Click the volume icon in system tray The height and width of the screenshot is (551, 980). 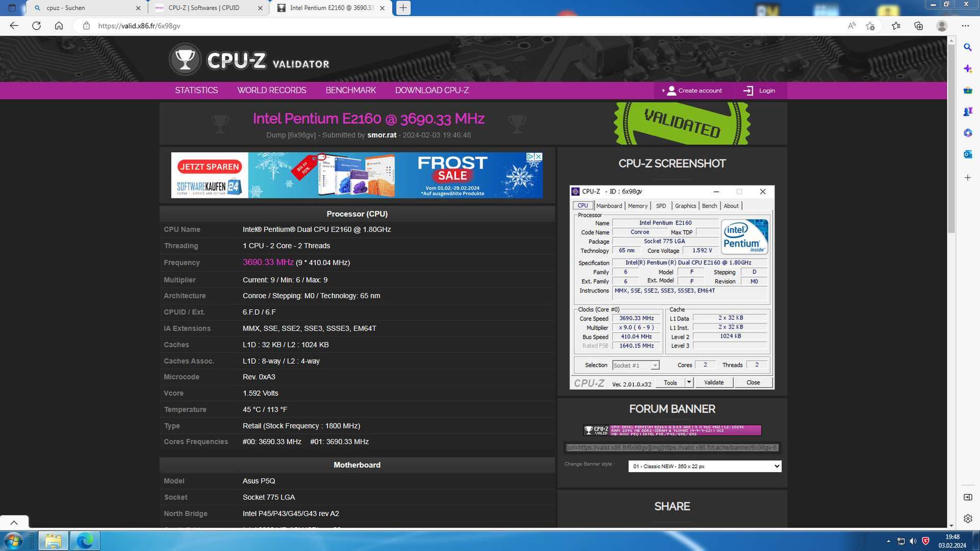tap(913, 541)
